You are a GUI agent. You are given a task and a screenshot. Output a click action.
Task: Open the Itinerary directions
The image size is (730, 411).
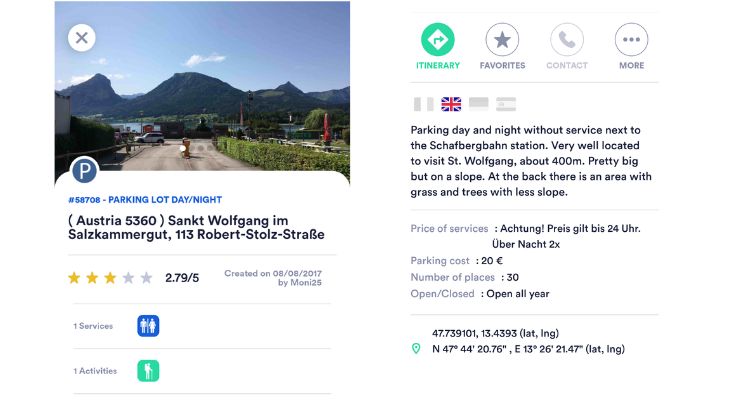coord(438,40)
